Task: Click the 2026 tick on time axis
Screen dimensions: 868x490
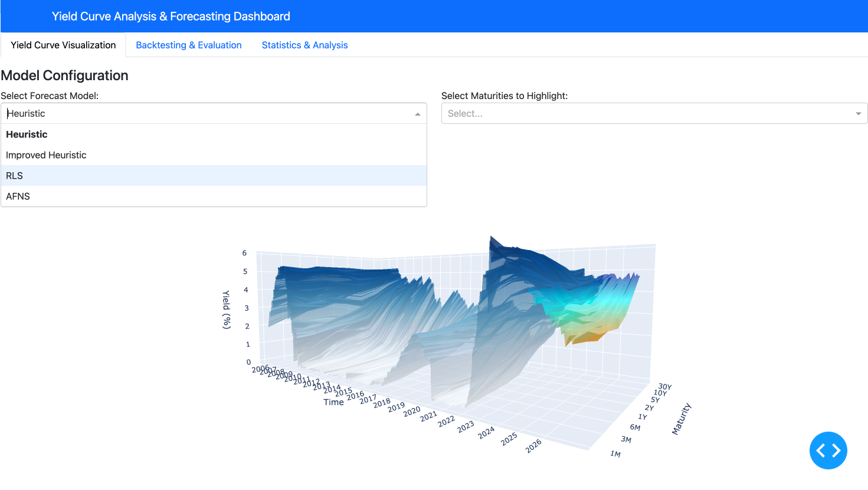Action: pos(533,446)
